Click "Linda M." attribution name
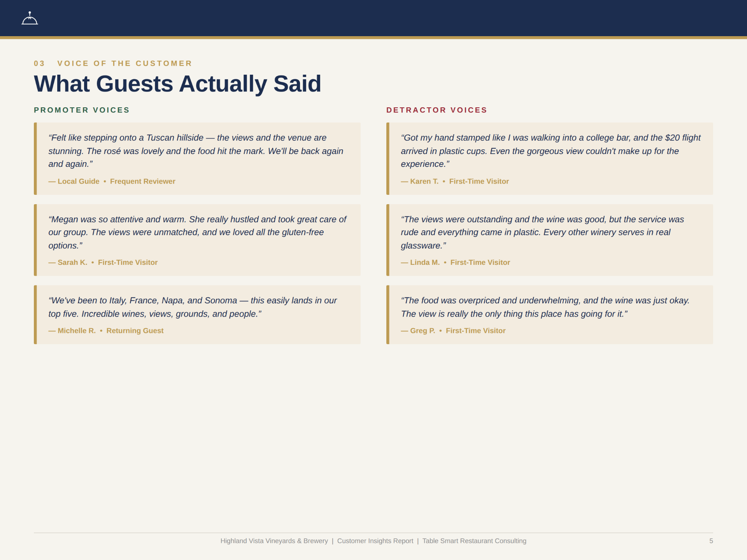Image resolution: width=747 pixels, height=560 pixels. 425,262
